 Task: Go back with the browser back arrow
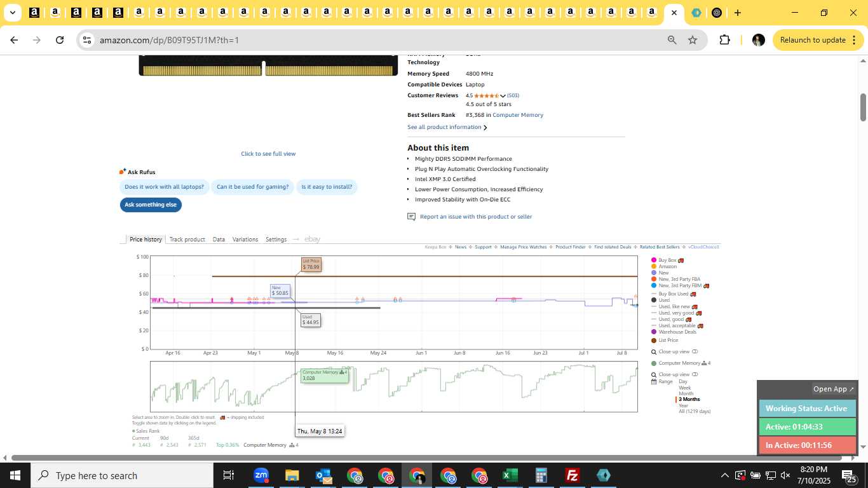[x=14, y=40]
